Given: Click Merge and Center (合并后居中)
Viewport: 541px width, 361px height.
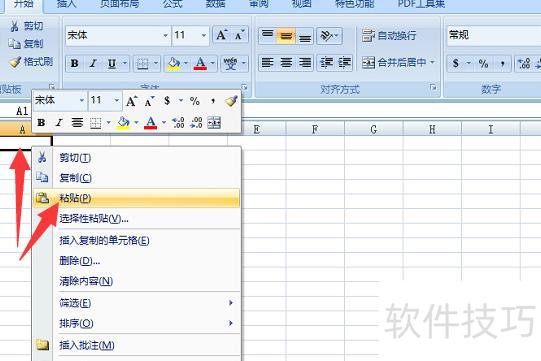Looking at the screenshot, I should pyautogui.click(x=394, y=63).
